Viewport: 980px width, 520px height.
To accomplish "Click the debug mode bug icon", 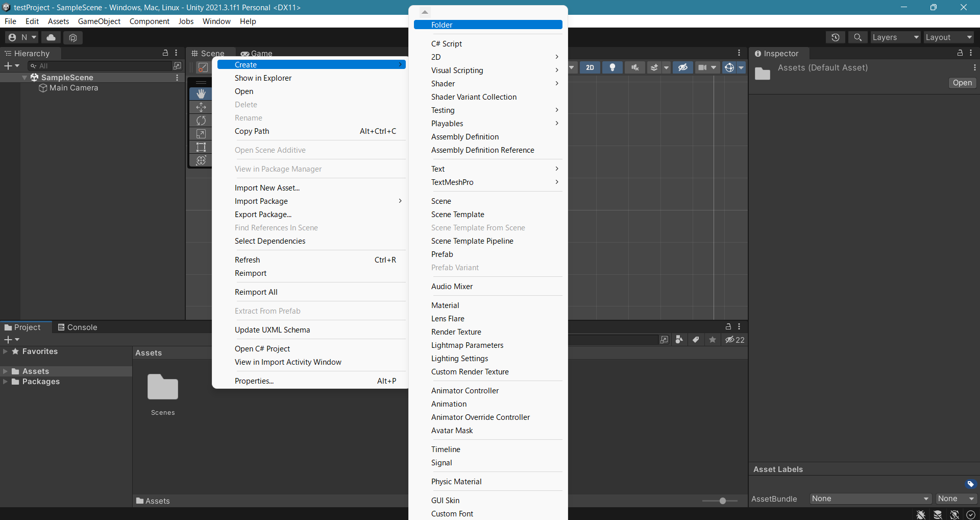I will click(921, 514).
